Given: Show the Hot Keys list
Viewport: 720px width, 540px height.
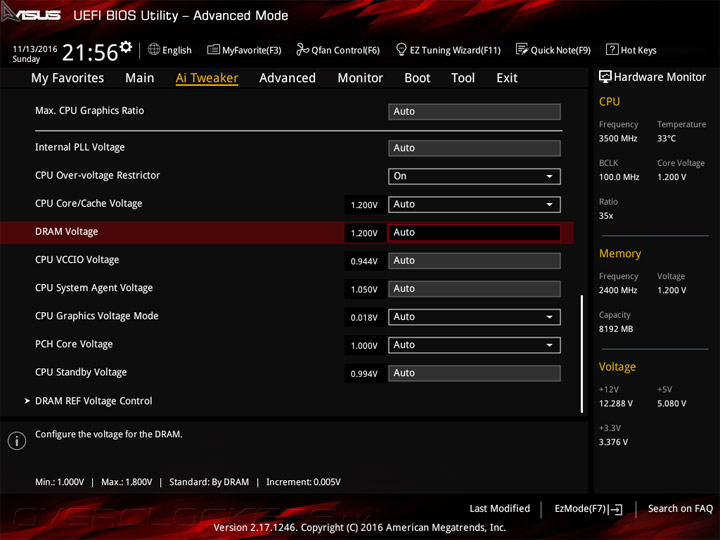Looking at the screenshot, I should pyautogui.click(x=639, y=50).
